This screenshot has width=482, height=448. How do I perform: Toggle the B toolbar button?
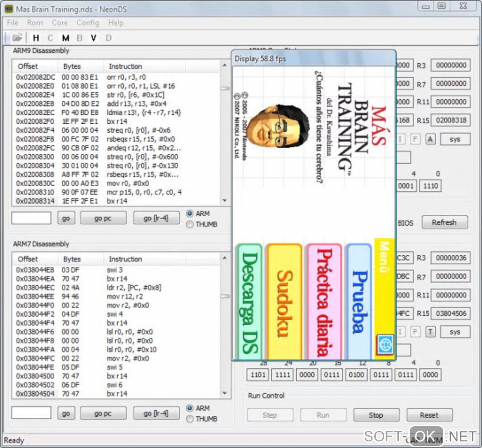pos(79,38)
